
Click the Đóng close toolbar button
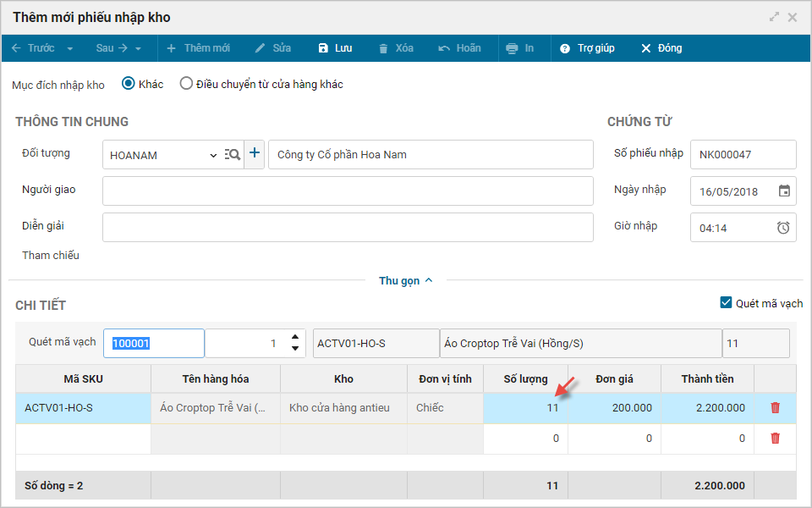(x=661, y=48)
